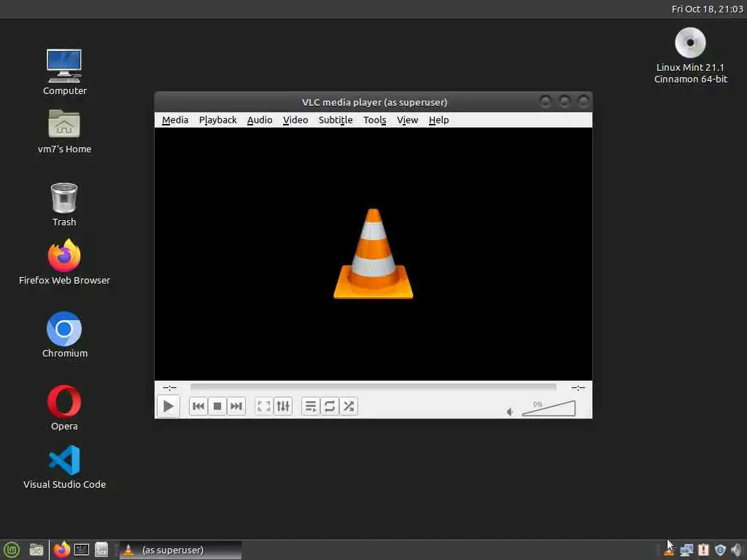
Task: Click the VLC seek progress bar
Action: (373, 387)
